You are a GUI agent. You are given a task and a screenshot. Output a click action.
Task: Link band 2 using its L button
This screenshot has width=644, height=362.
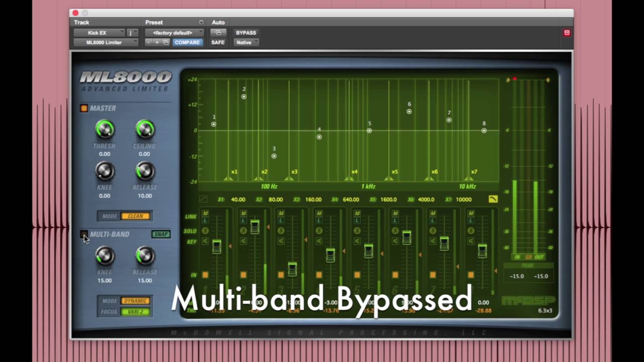(x=243, y=220)
